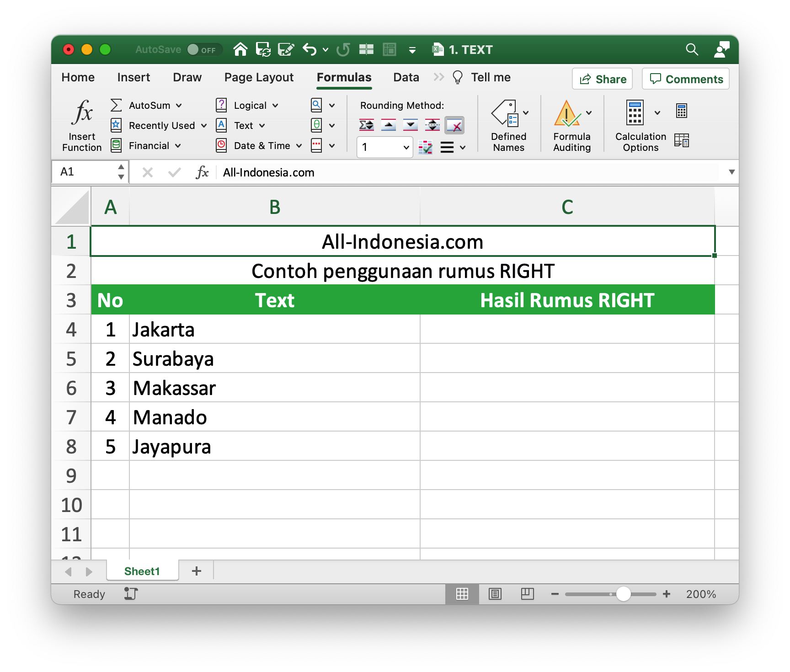Image resolution: width=790 pixels, height=672 pixels.
Task: Expand the Date & Time dropdown
Action: (299, 146)
